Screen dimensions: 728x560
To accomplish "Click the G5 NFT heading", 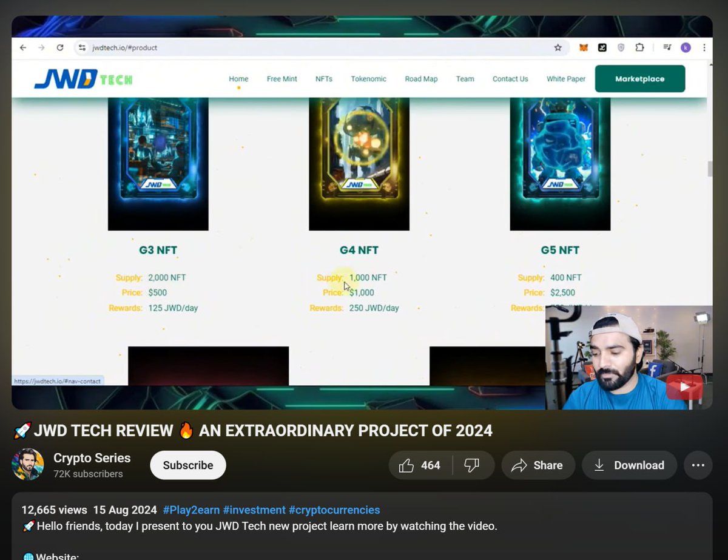I will coord(560,250).
